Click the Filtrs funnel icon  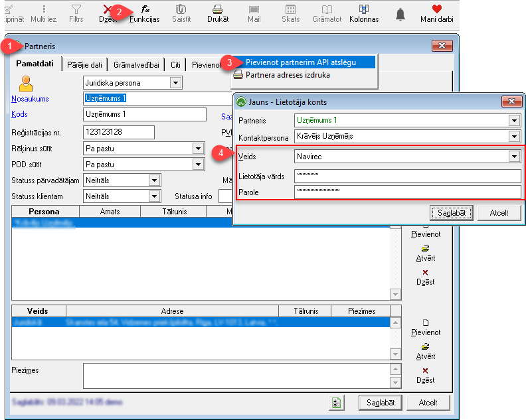76,9
